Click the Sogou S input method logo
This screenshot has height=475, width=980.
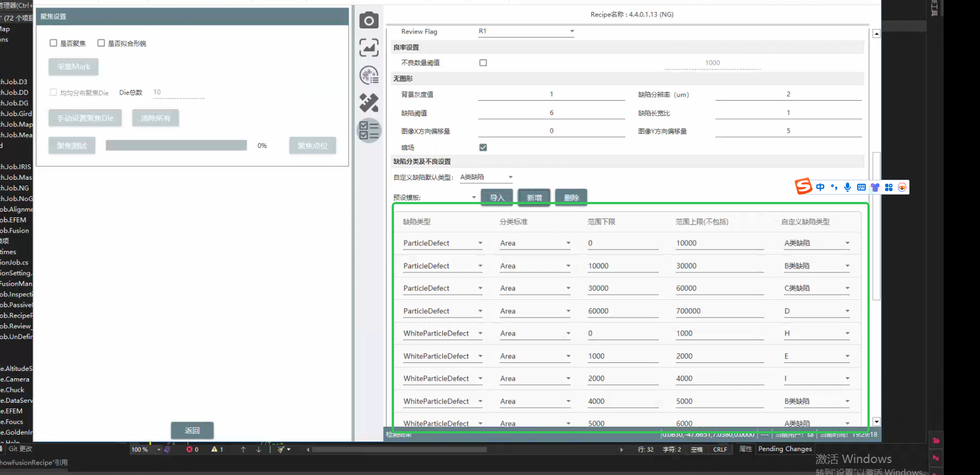pyautogui.click(x=803, y=187)
